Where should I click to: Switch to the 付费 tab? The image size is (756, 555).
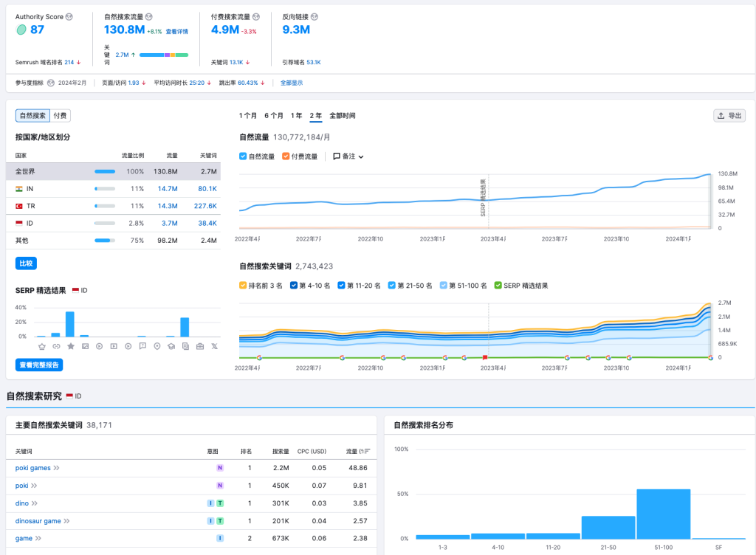coord(61,116)
